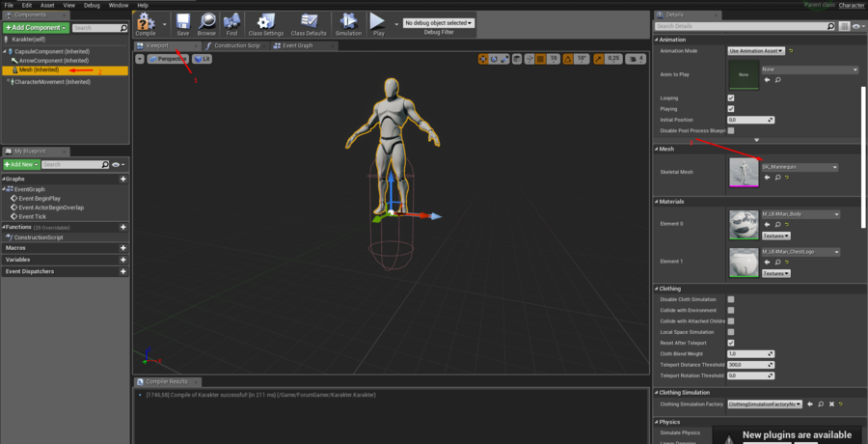Open the Find tool in toolbar

tap(231, 24)
